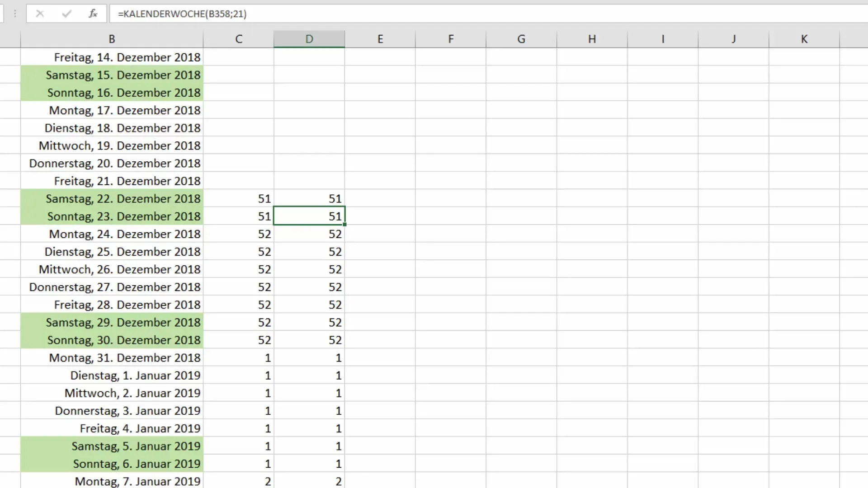Click cell 'Dienstag, 18. Dezember 2018'

112,127
